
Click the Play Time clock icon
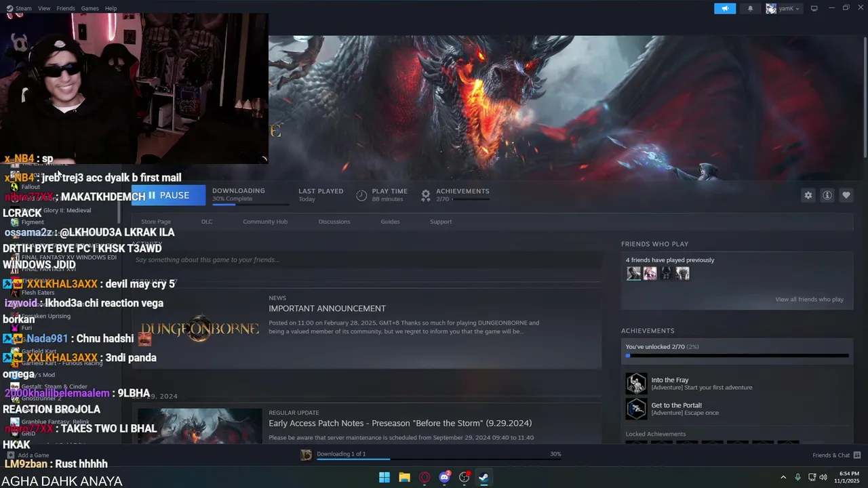pyautogui.click(x=361, y=195)
